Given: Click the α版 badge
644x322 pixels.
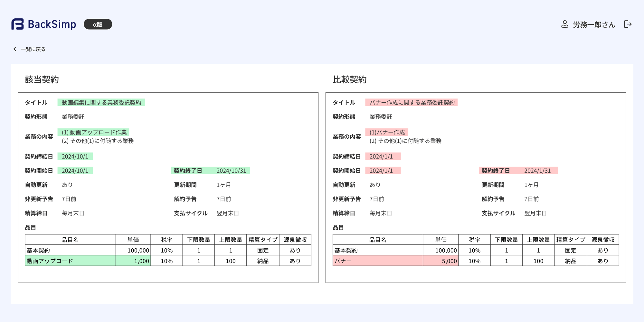Looking at the screenshot, I should point(98,24).
